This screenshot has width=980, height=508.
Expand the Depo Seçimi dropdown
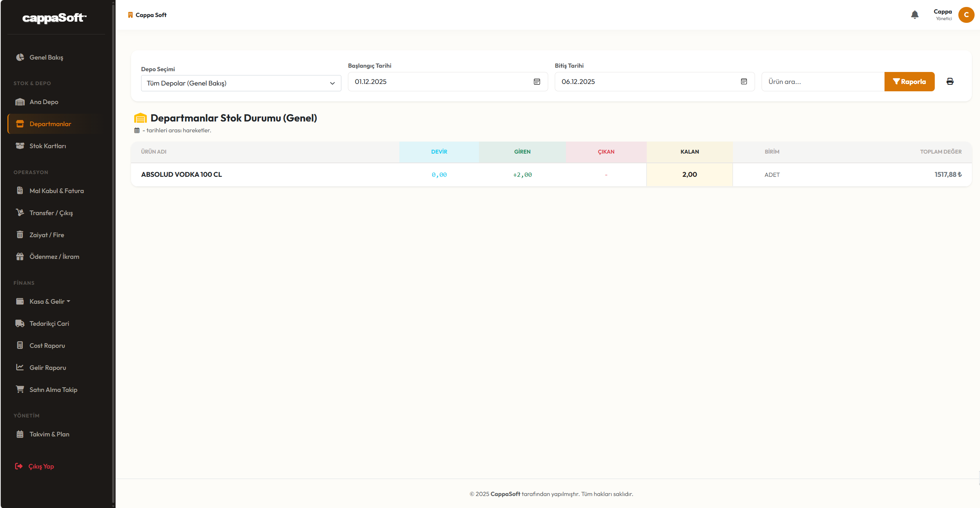click(x=241, y=83)
